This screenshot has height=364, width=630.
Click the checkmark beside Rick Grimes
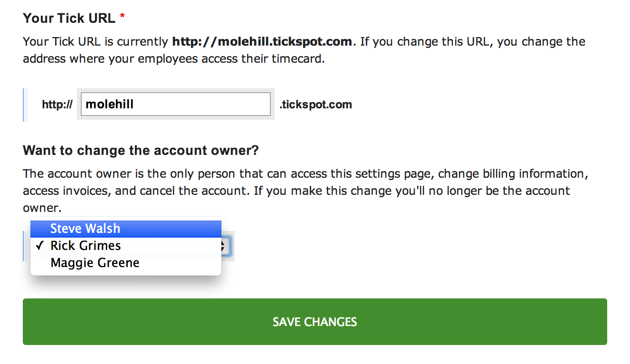point(40,246)
